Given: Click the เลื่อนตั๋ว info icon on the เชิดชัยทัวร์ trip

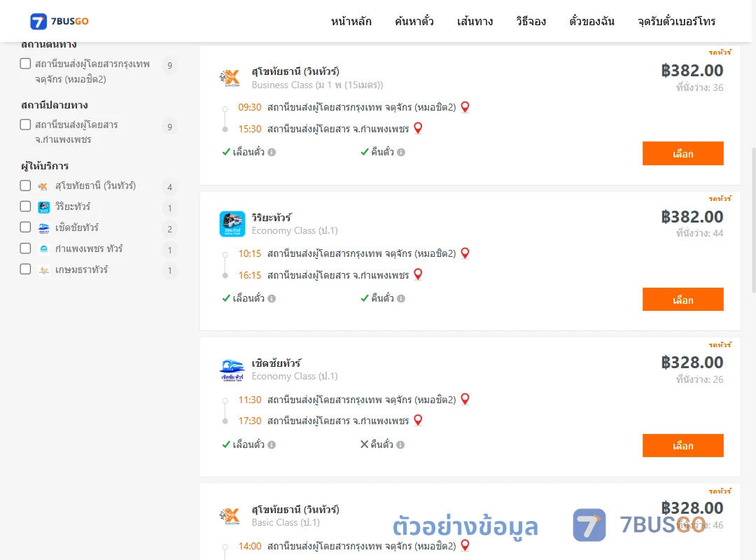Looking at the screenshot, I should tap(272, 444).
